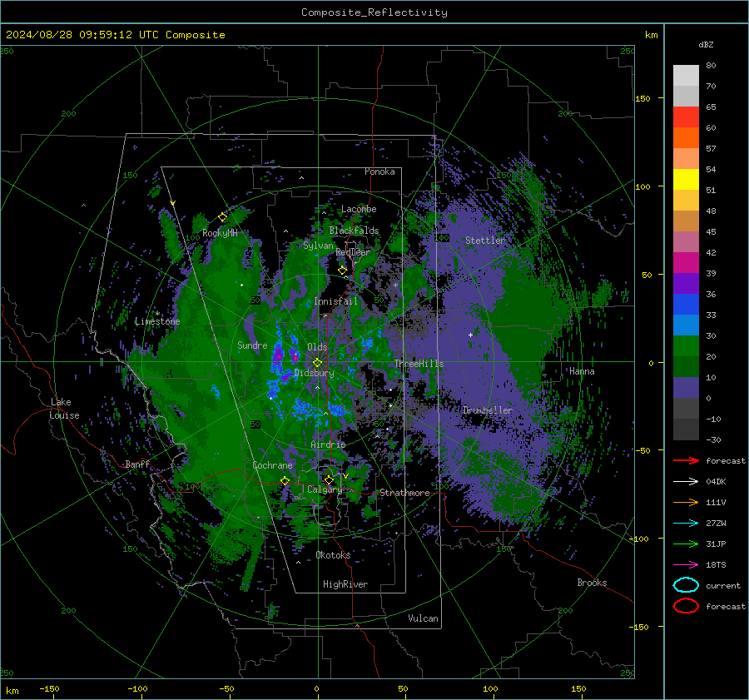Click the 'Airdrie' city label

tap(328, 444)
